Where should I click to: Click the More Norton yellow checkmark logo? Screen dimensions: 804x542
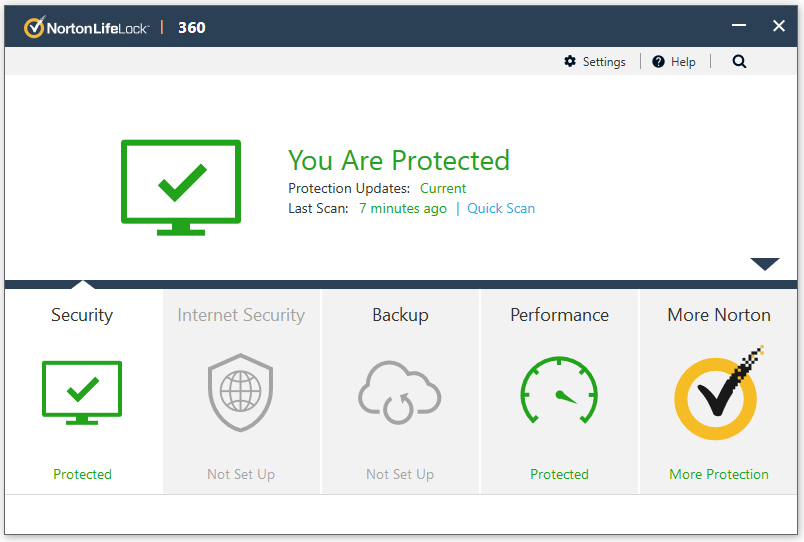(x=718, y=393)
